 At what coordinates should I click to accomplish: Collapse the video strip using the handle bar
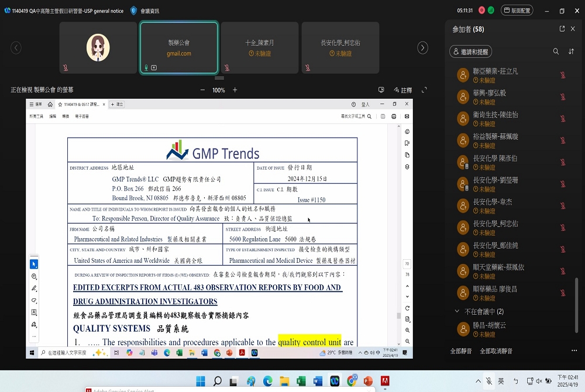click(x=219, y=78)
